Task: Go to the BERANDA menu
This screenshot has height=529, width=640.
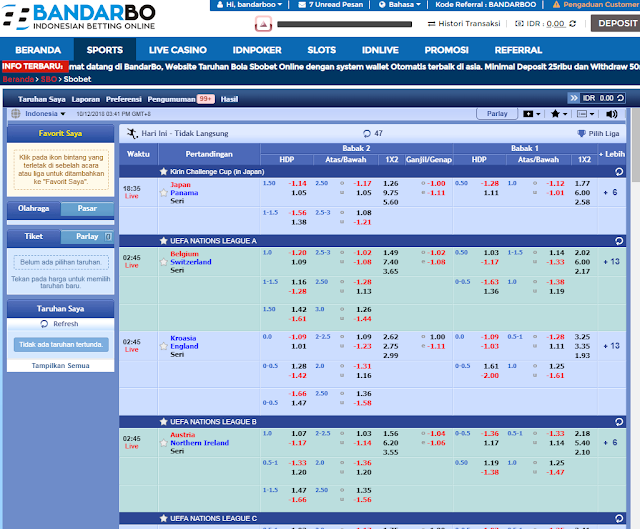Action: [38, 50]
